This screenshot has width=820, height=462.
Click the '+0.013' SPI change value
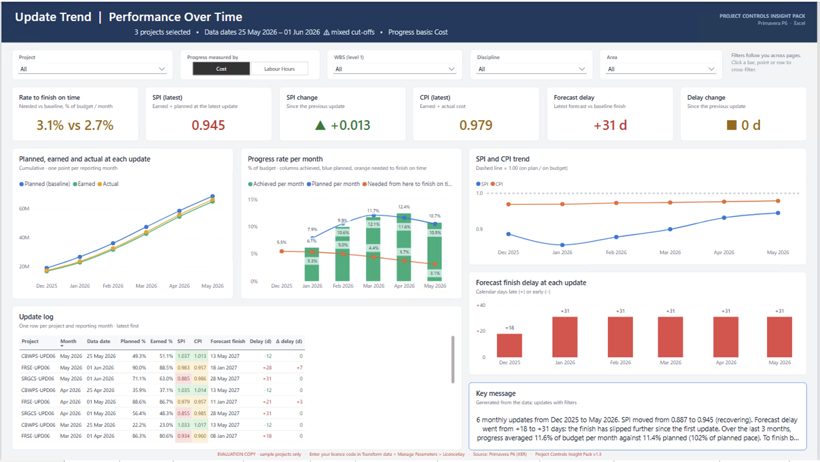[x=350, y=125]
